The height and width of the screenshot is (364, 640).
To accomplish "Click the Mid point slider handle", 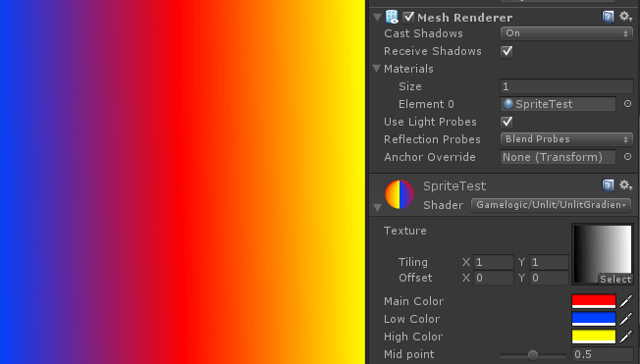I will point(533,354).
